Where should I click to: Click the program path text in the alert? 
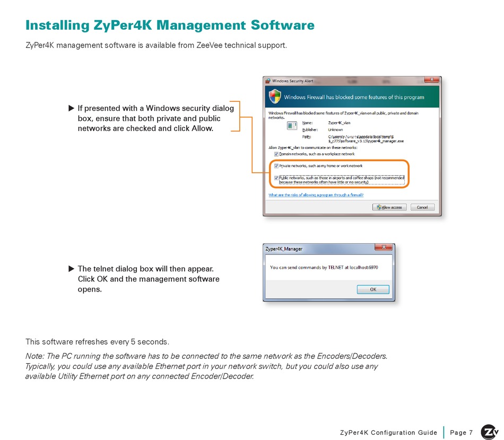366,139
